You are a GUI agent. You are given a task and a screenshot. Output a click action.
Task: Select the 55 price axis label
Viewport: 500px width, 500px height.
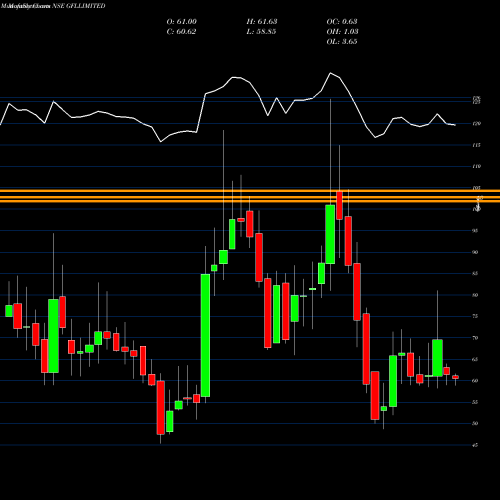(475, 402)
